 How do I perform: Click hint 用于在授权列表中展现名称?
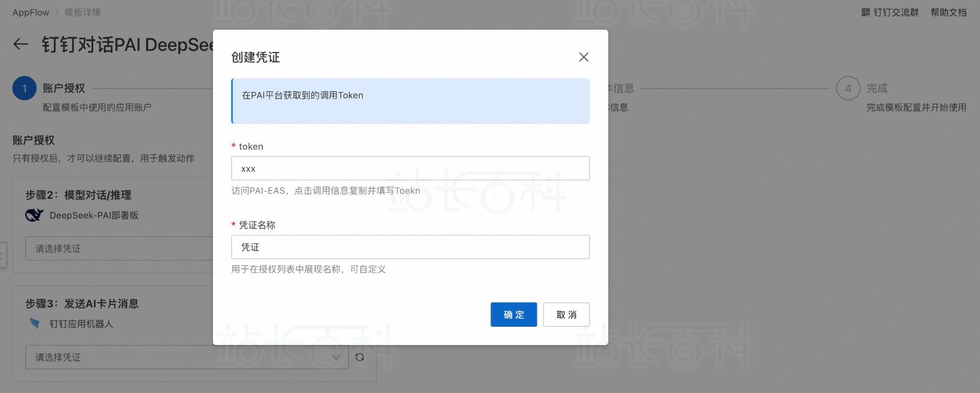tap(309, 269)
